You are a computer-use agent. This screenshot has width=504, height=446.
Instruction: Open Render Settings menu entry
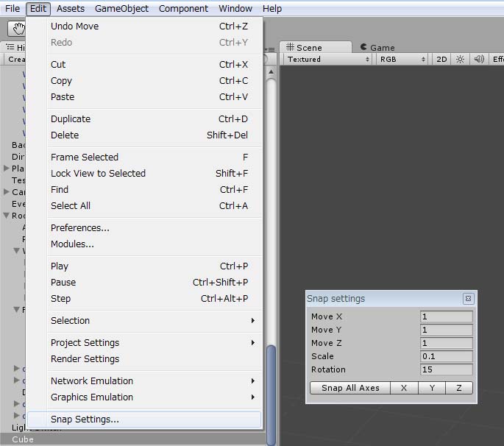(x=145, y=358)
